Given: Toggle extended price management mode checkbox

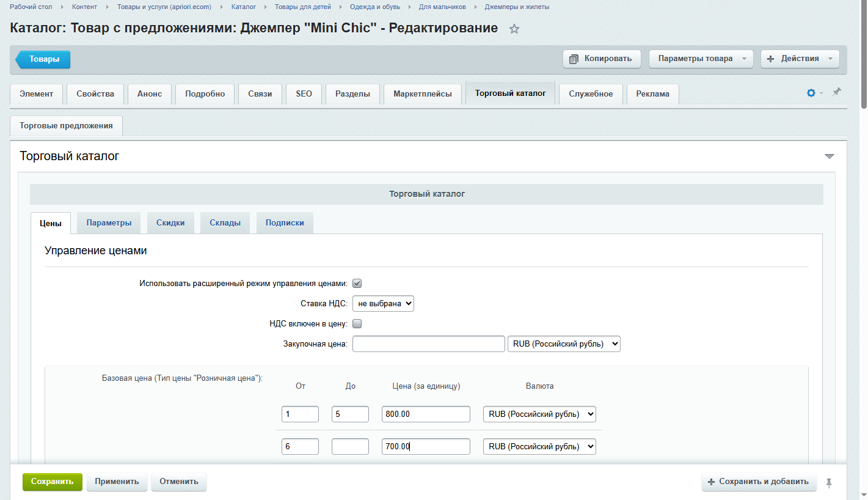Looking at the screenshot, I should coord(357,284).
